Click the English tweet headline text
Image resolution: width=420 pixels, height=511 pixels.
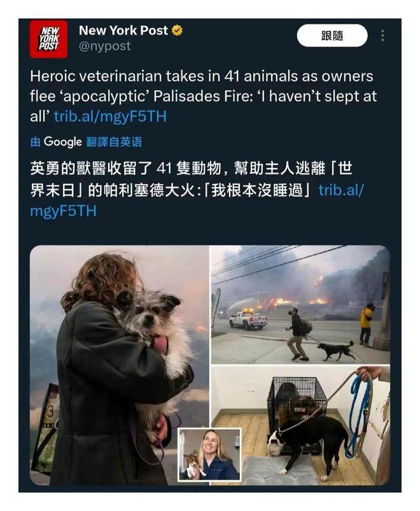[x=204, y=96]
